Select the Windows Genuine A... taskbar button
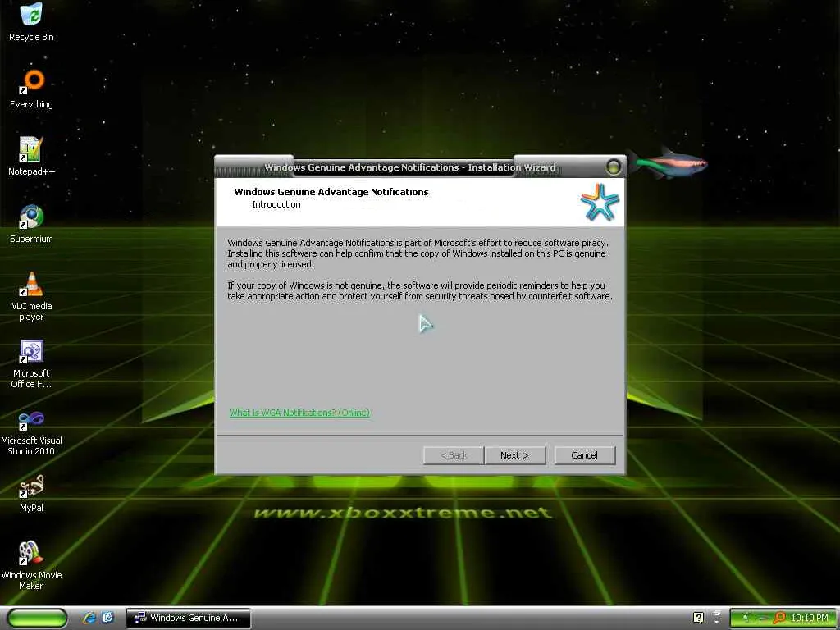840x630 pixels. (x=188, y=618)
